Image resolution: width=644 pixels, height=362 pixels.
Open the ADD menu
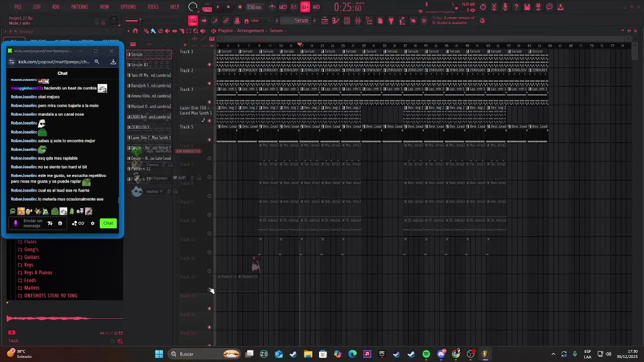[55, 7]
